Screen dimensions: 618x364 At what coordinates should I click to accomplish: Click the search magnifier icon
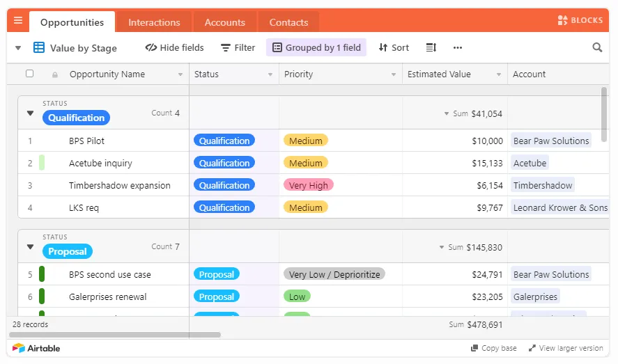click(x=597, y=48)
